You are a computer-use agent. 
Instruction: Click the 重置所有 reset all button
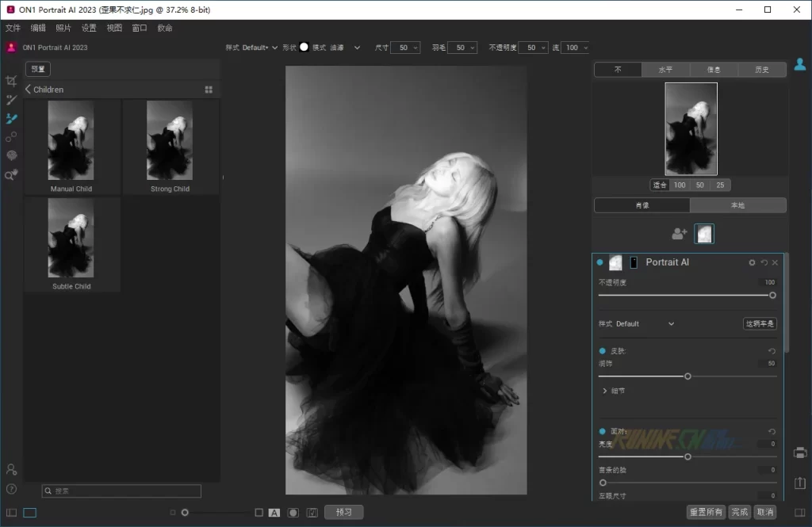[705, 512]
